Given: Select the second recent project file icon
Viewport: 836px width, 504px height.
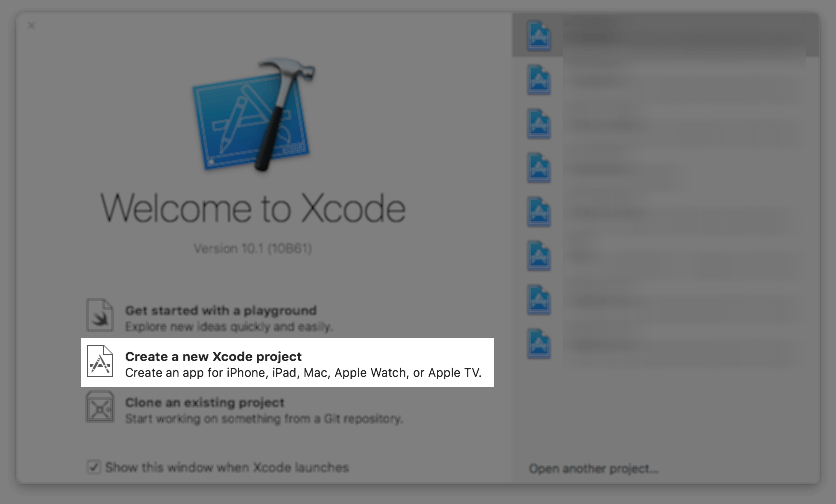Looking at the screenshot, I should click(540, 80).
